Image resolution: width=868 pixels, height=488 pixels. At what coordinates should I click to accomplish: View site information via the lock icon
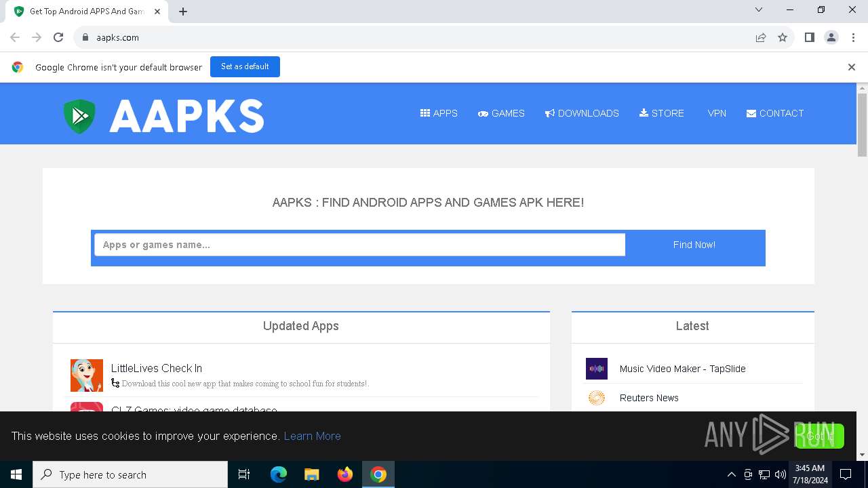click(x=85, y=37)
